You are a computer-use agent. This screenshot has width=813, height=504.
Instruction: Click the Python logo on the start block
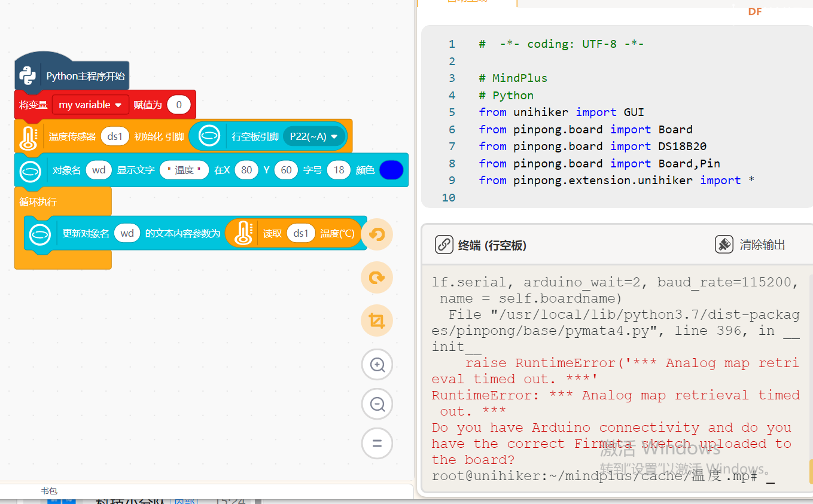(x=28, y=76)
